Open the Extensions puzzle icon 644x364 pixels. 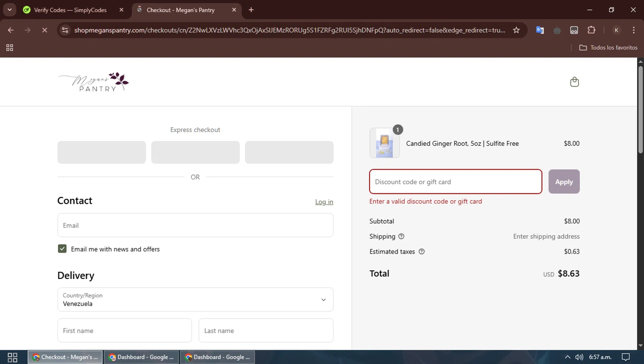(x=592, y=30)
